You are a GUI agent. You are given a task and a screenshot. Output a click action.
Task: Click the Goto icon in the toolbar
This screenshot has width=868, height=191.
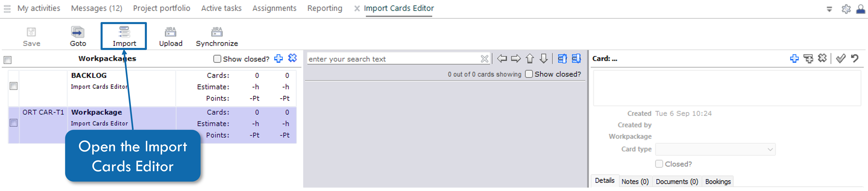78,36
